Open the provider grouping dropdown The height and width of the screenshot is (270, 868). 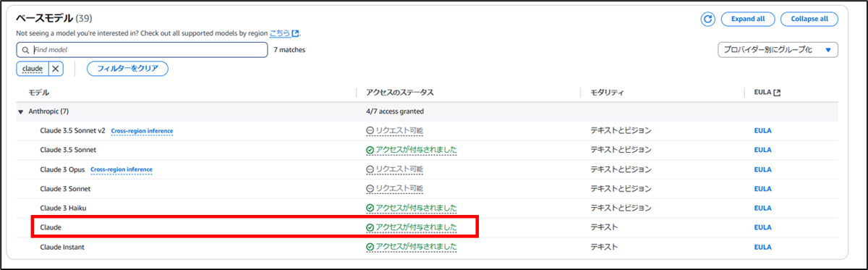click(x=778, y=50)
